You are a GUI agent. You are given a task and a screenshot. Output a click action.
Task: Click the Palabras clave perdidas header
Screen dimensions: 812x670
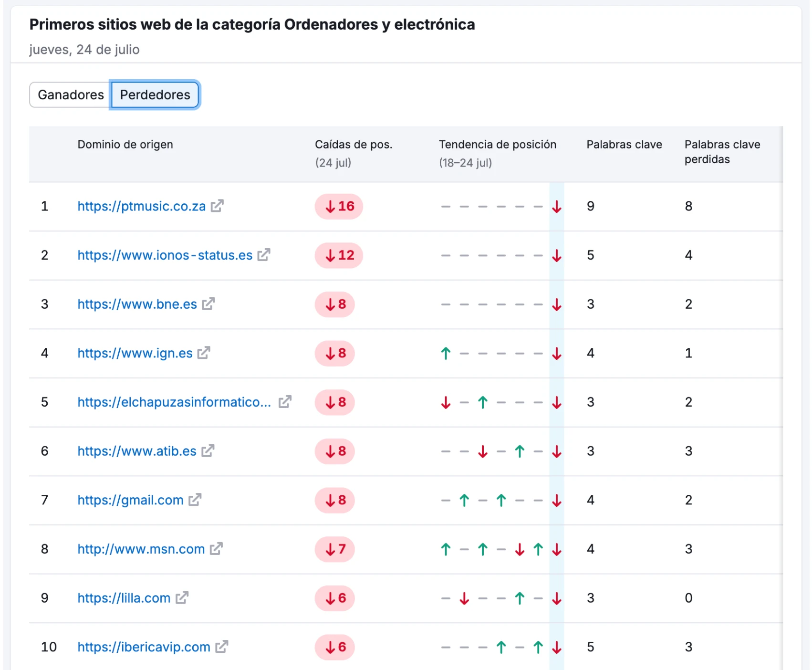tap(722, 151)
